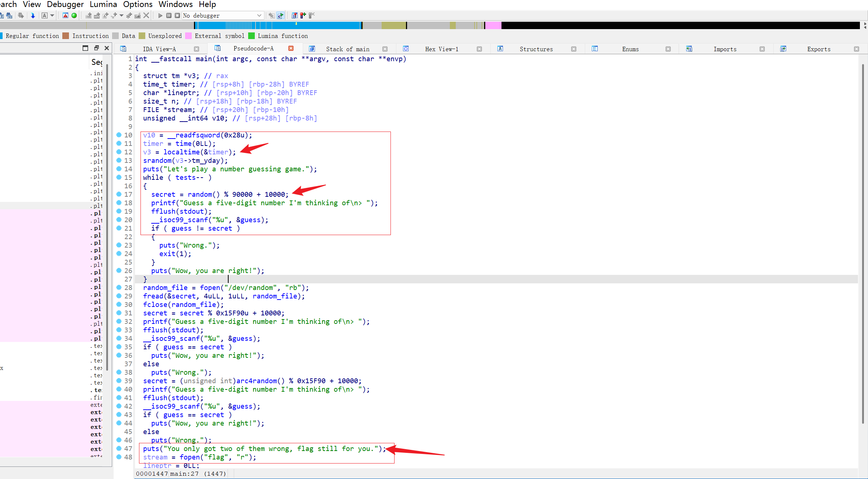
Task: Click the Pause process button
Action: (x=169, y=15)
